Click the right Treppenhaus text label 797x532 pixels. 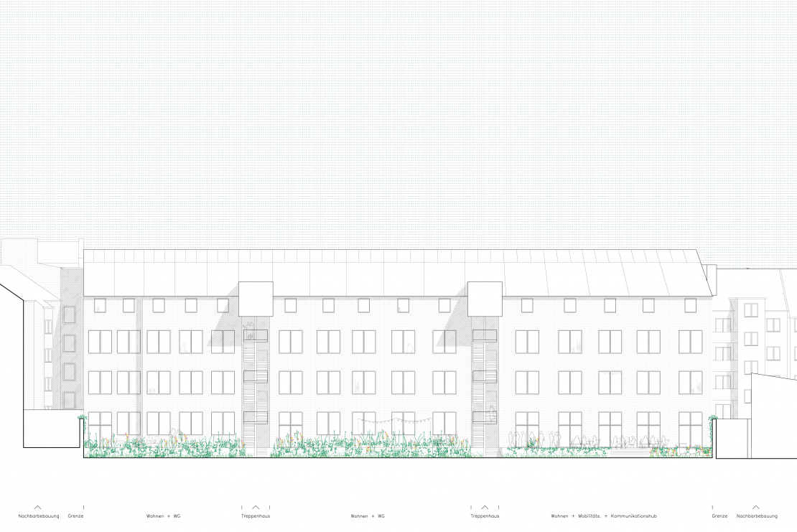pyautogui.click(x=485, y=516)
